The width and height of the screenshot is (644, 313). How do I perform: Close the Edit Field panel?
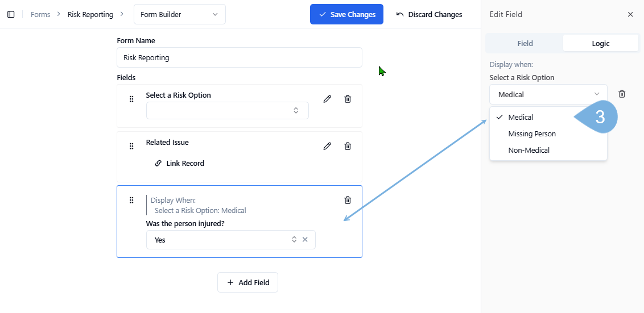point(630,14)
